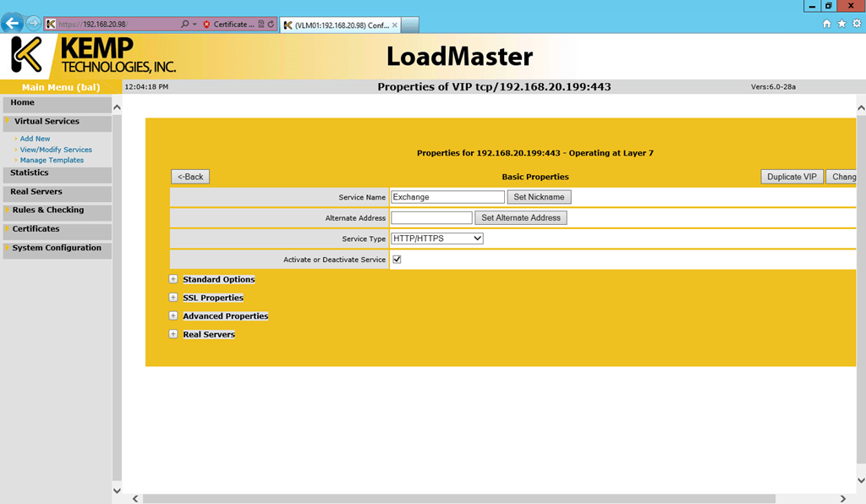This screenshot has width=866, height=504.
Task: Click the Refresh icon in address bar
Action: click(x=271, y=25)
